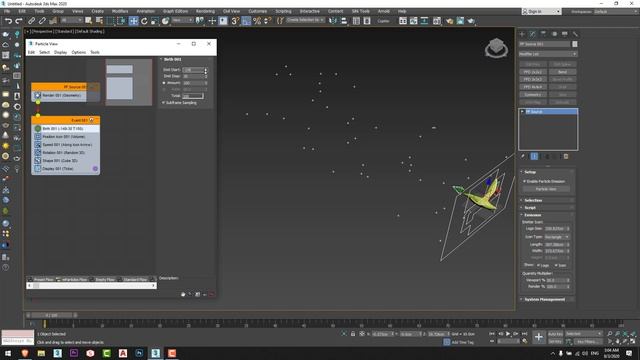Screen dimensions: 640x360
Task: Open the Utilities tab in command panel
Action: (575, 34)
